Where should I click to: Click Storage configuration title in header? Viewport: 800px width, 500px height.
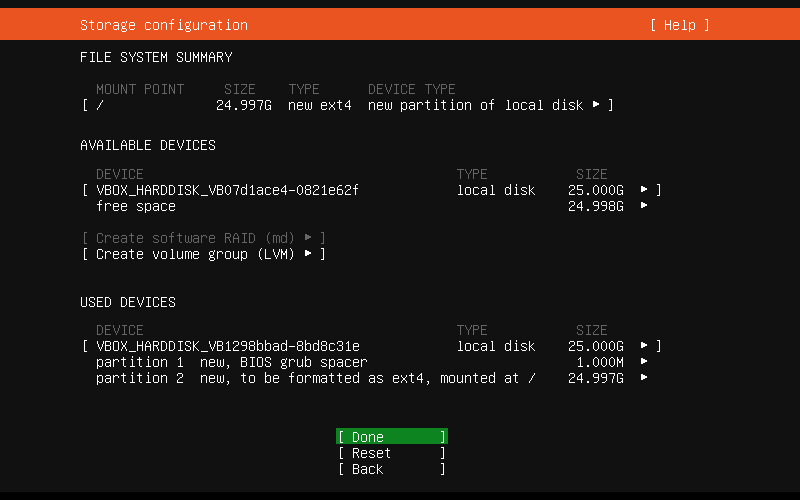pyautogui.click(x=163, y=25)
